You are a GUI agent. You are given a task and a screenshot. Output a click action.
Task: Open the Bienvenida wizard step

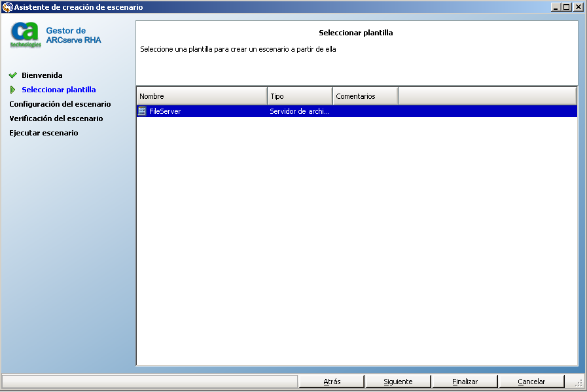[42, 75]
